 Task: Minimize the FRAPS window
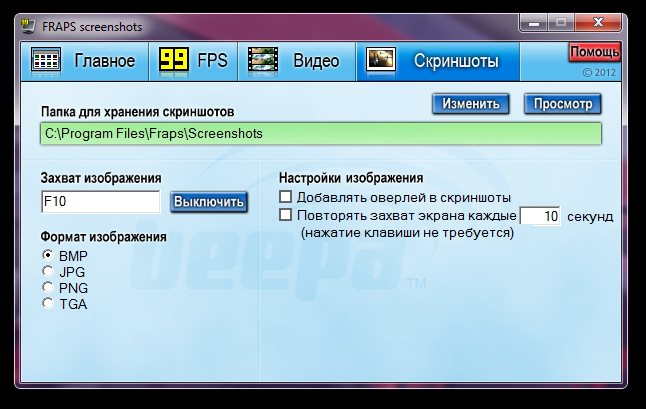coord(534,23)
